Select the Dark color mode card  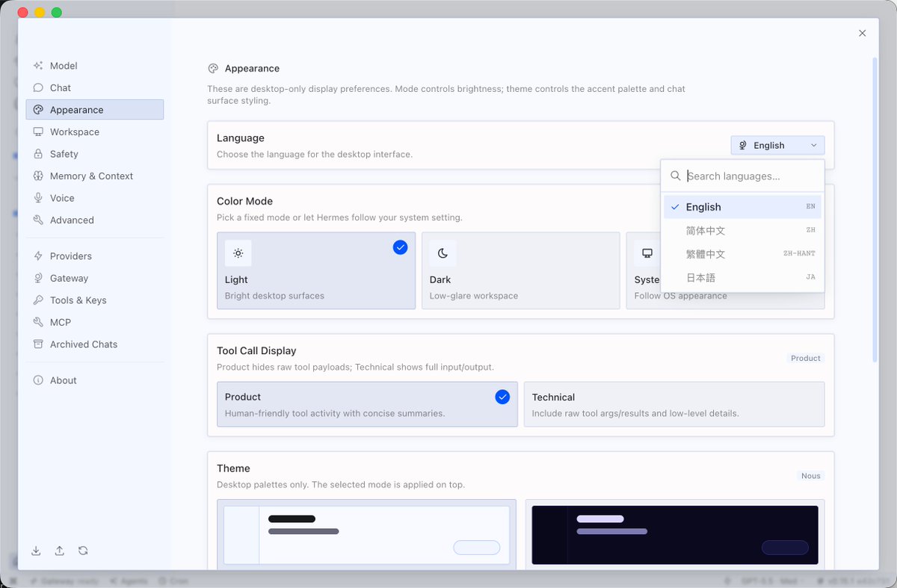coord(520,270)
